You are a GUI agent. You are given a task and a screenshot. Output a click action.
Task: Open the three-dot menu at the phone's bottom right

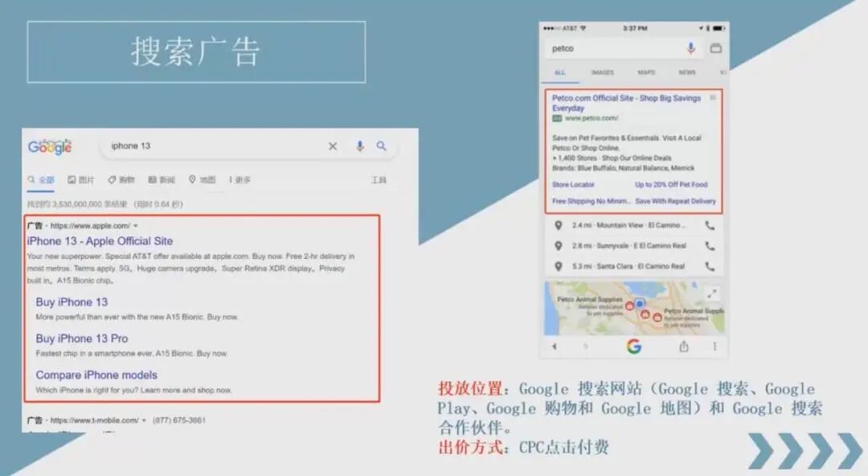pyautogui.click(x=714, y=346)
